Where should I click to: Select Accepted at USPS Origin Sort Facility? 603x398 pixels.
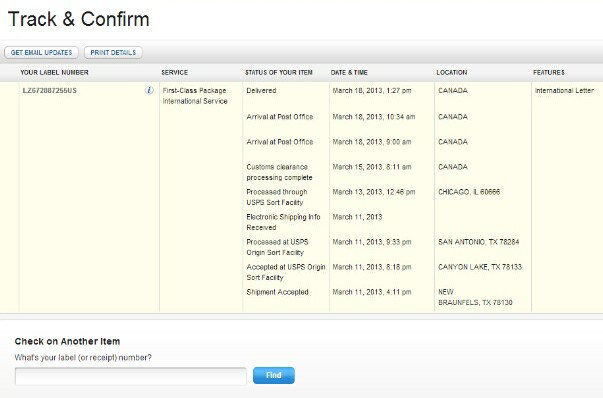pos(286,272)
